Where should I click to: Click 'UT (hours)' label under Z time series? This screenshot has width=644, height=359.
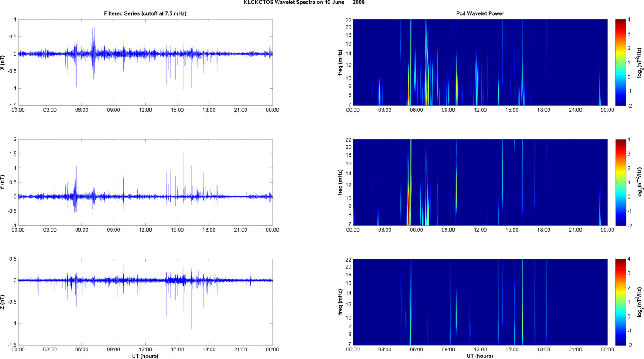145,356
